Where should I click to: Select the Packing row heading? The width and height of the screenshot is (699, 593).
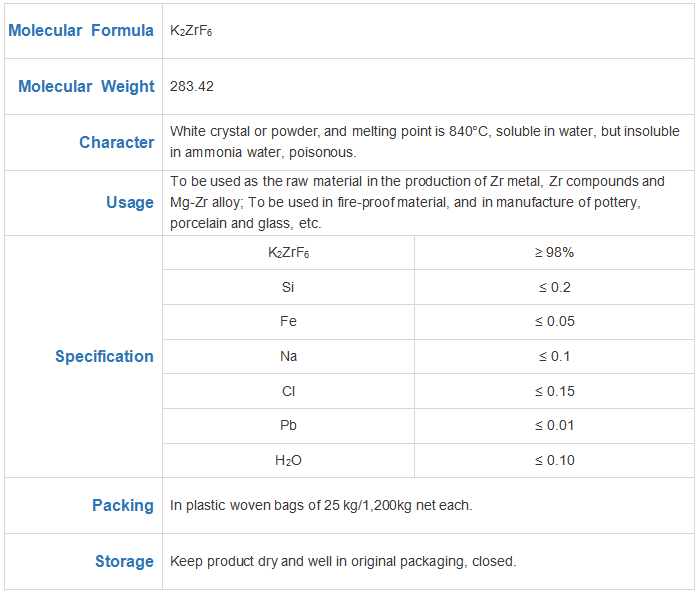pyautogui.click(x=123, y=505)
